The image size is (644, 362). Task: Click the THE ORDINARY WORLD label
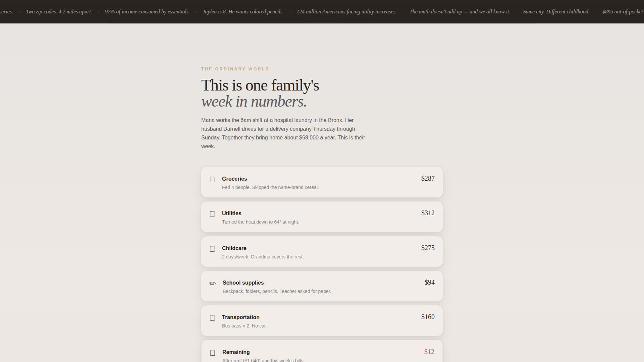(x=235, y=69)
